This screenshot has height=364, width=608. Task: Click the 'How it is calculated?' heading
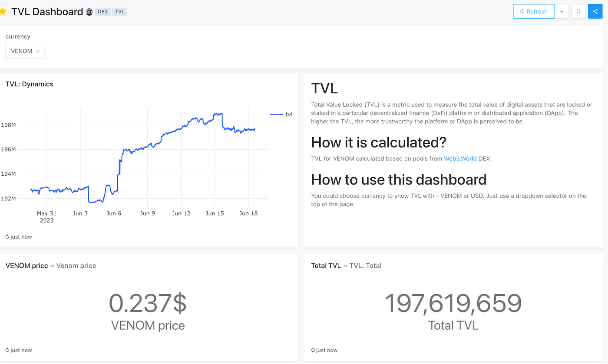point(379,142)
